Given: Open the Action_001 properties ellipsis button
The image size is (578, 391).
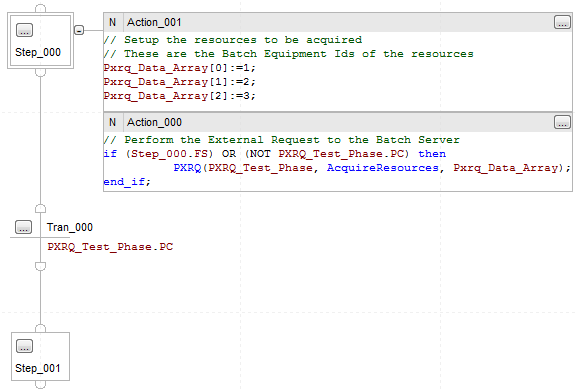Looking at the screenshot, I should (562, 22).
